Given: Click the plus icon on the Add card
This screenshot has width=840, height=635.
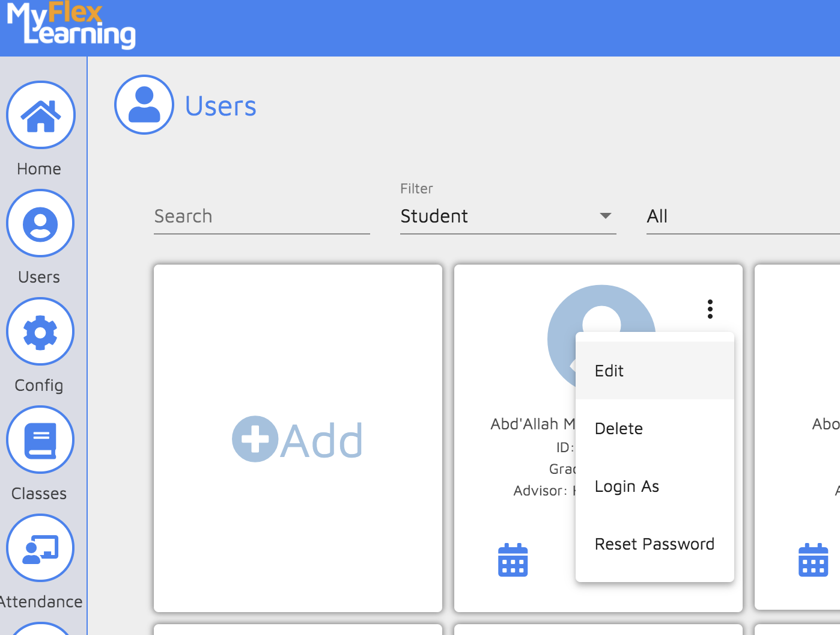Looking at the screenshot, I should 257,438.
